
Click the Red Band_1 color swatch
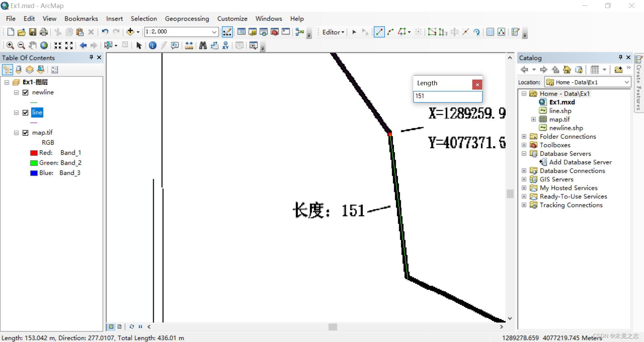click(x=34, y=153)
